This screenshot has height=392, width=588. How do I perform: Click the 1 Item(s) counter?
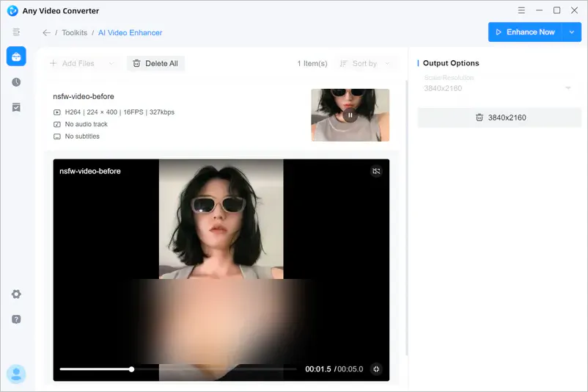coord(312,63)
